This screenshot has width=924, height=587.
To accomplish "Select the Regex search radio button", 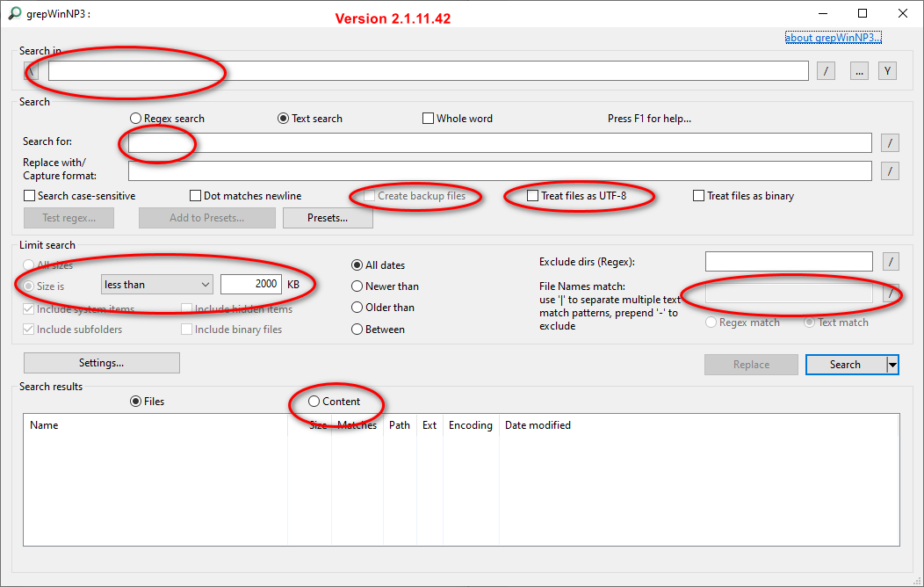I will tap(136, 118).
